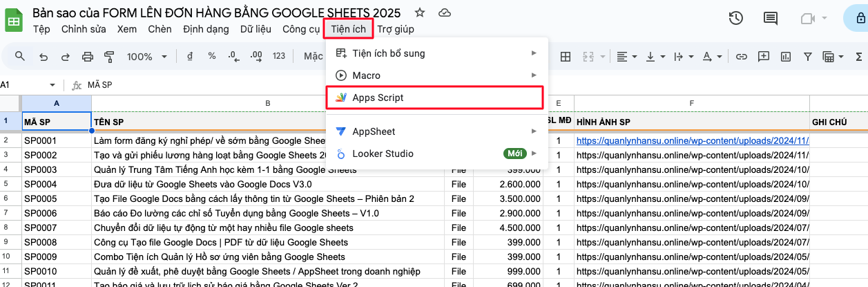The width and height of the screenshot is (868, 287).
Task: Select column F header
Action: (692, 104)
